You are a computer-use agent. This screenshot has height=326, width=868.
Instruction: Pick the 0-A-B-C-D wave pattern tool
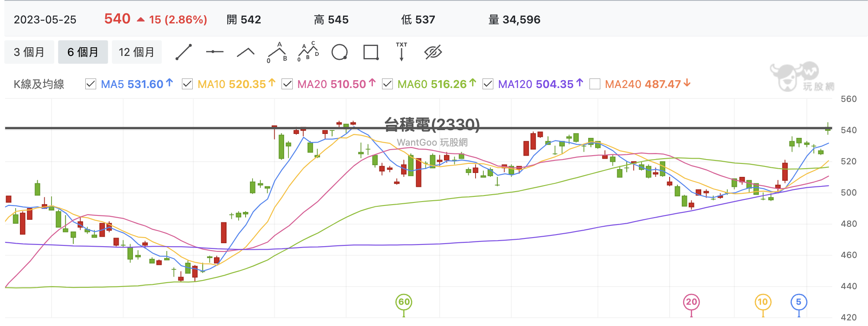[x=308, y=52]
